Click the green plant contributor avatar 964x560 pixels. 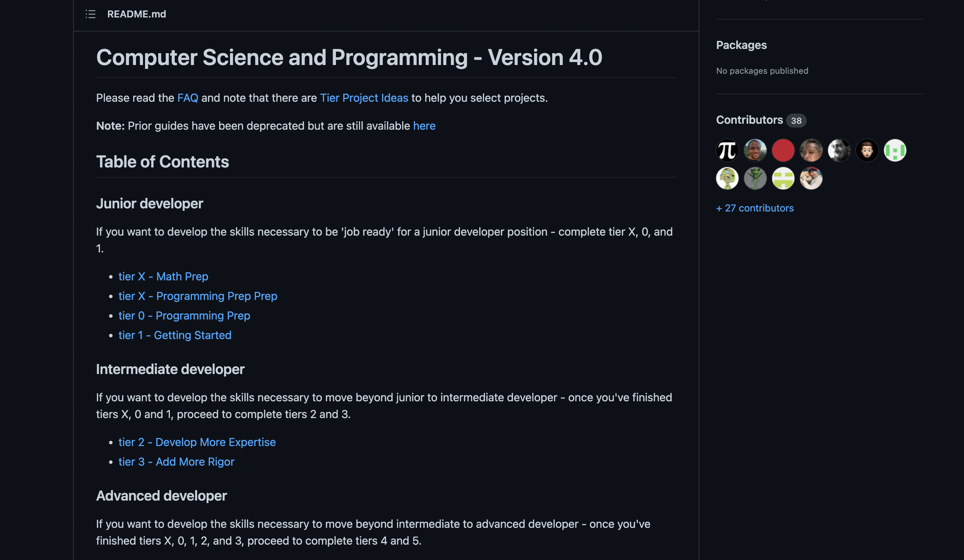point(755,178)
